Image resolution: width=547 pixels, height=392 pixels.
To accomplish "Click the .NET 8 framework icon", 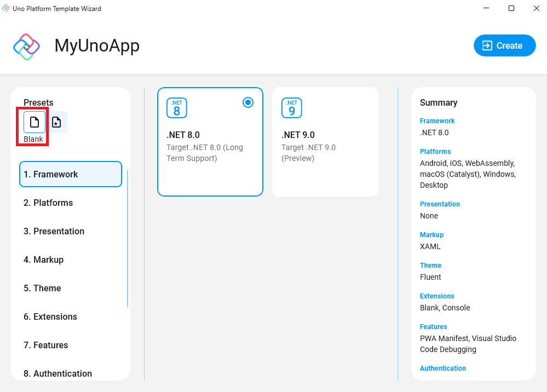I will coord(176,108).
